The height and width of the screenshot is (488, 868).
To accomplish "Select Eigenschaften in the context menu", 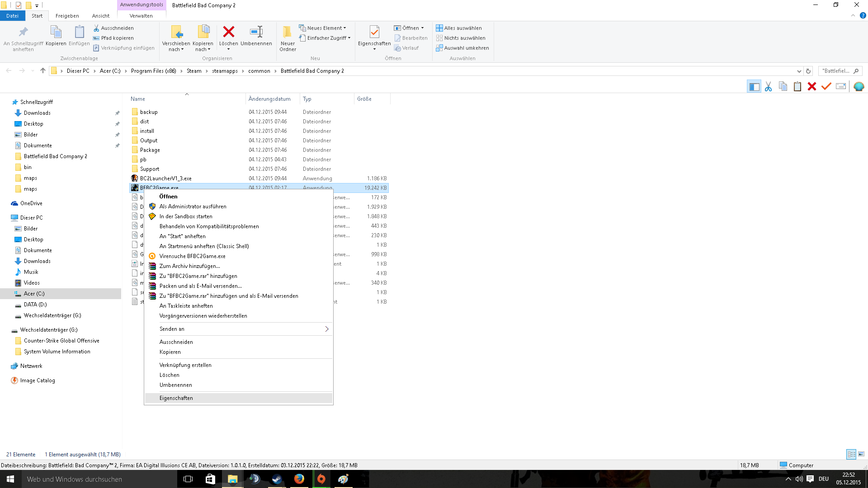I will pos(239,398).
